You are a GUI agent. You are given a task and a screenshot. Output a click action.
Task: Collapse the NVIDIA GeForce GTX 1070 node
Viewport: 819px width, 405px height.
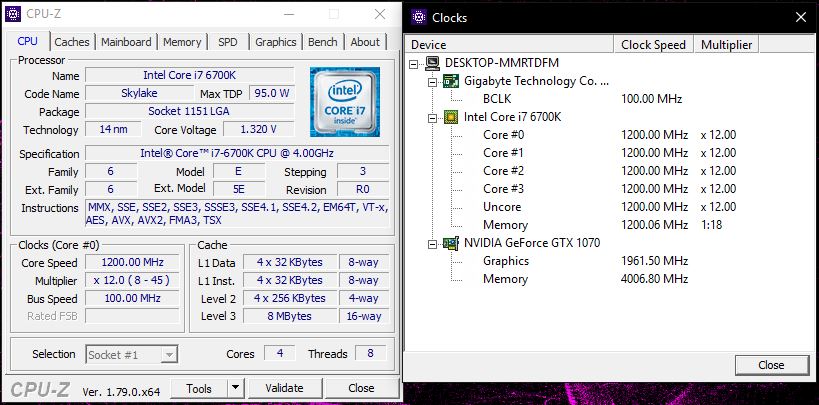pos(432,244)
